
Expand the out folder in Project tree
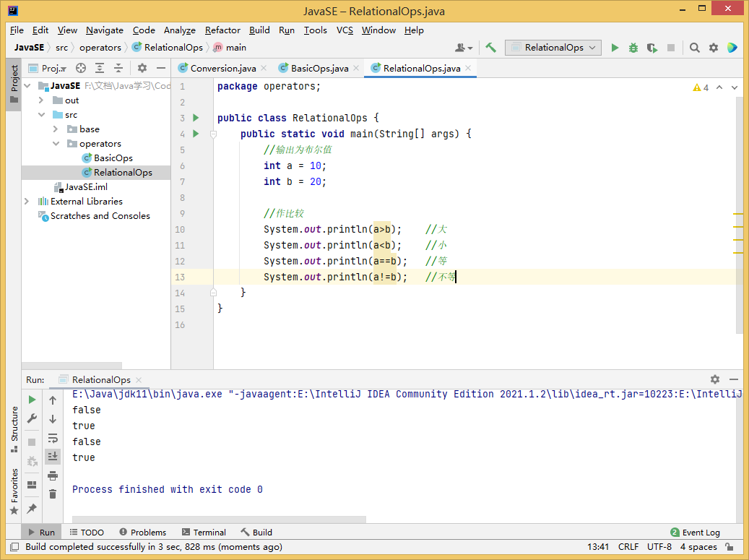[x=41, y=100]
